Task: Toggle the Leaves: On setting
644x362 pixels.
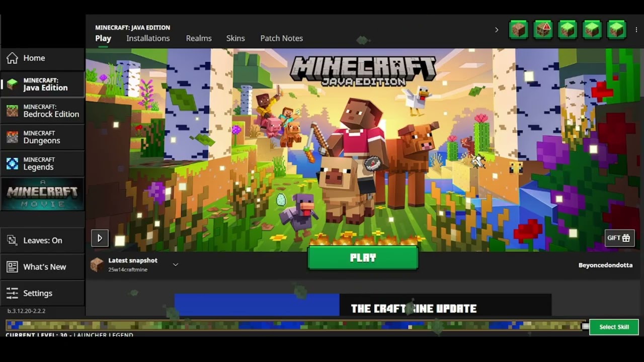Action: [x=42, y=240]
